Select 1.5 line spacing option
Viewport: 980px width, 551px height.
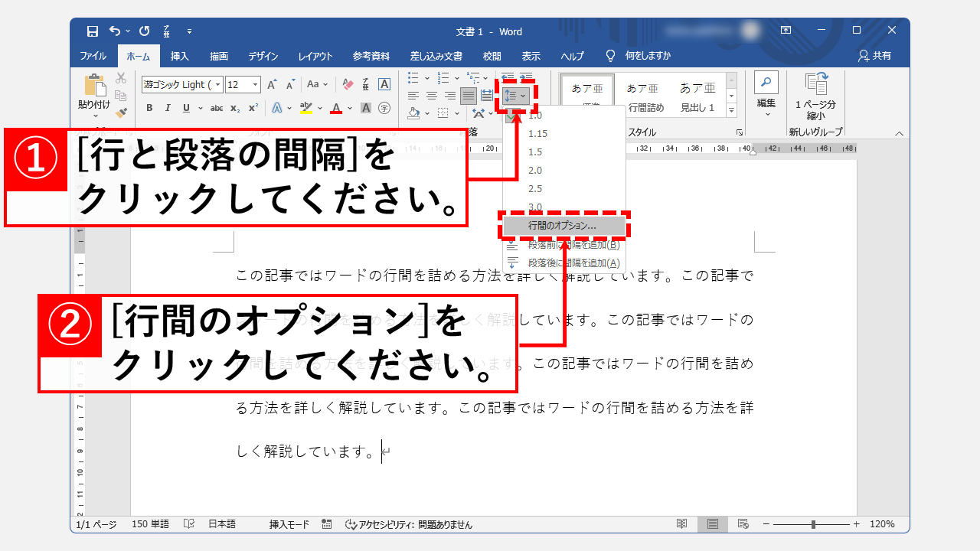coord(564,152)
